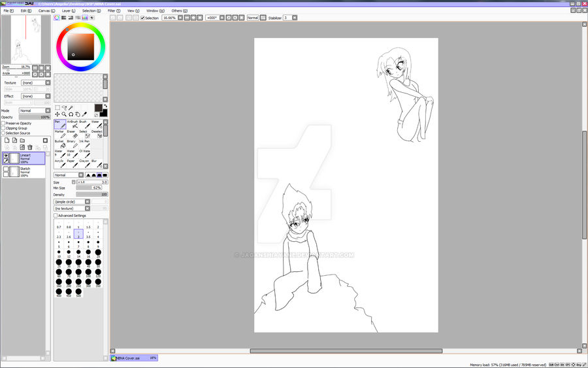Open the toolbar rotation angle dropdown
588x368 pixels.
tap(222, 18)
